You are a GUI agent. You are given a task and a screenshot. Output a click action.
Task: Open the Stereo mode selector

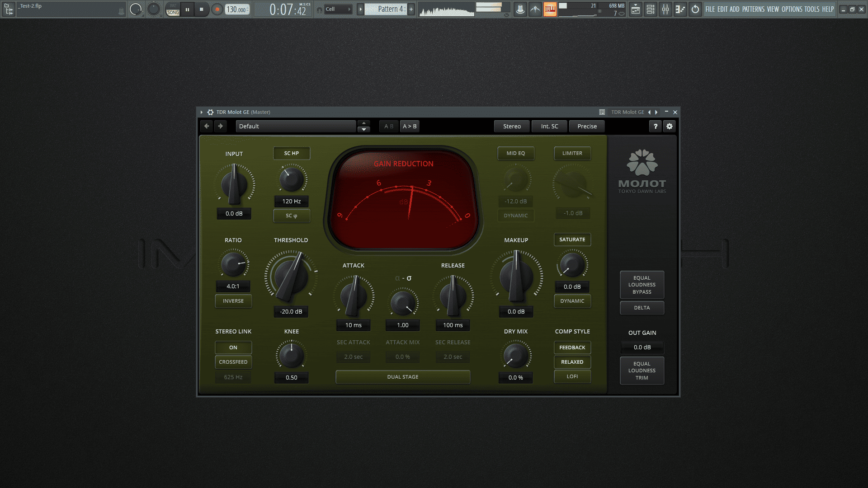click(x=512, y=127)
